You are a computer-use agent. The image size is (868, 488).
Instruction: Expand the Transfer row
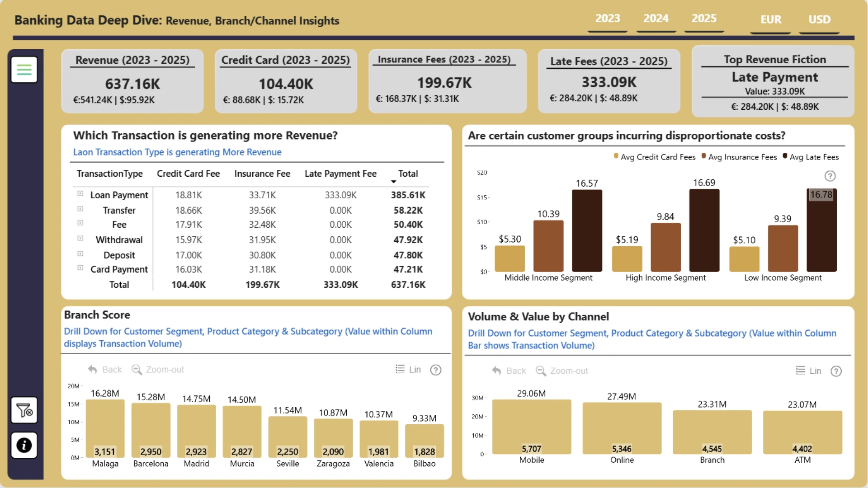coord(80,209)
